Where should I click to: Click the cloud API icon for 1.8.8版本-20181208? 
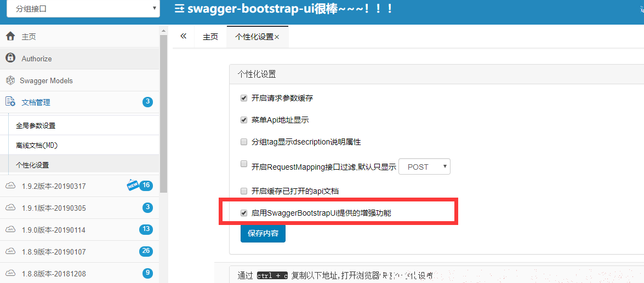click(10, 273)
